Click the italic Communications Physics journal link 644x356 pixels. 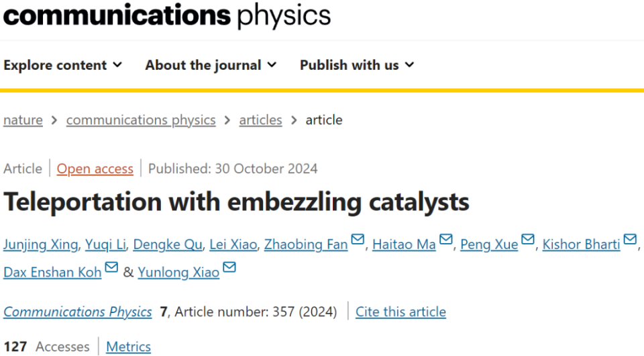pos(78,312)
